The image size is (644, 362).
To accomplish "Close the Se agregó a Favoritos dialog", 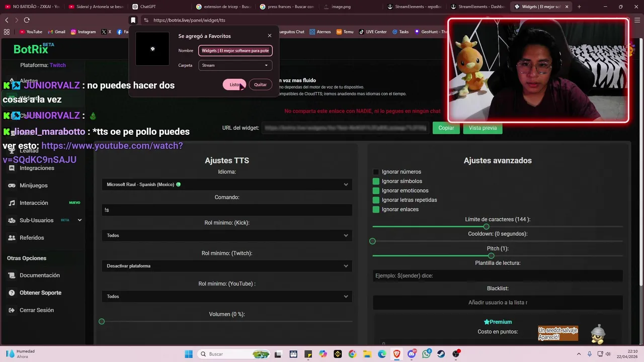I will coord(270,36).
